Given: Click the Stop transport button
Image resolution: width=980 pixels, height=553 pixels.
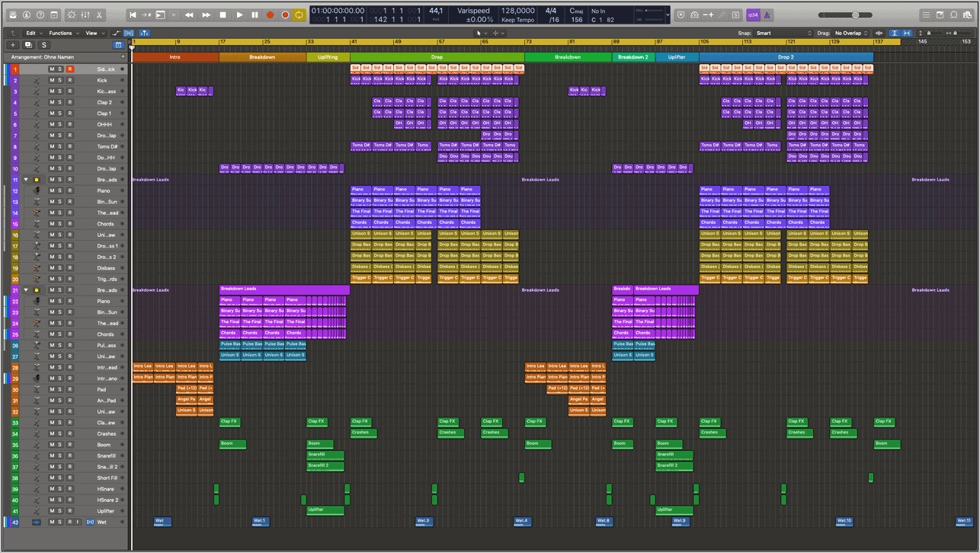Looking at the screenshot, I should click(x=223, y=14).
